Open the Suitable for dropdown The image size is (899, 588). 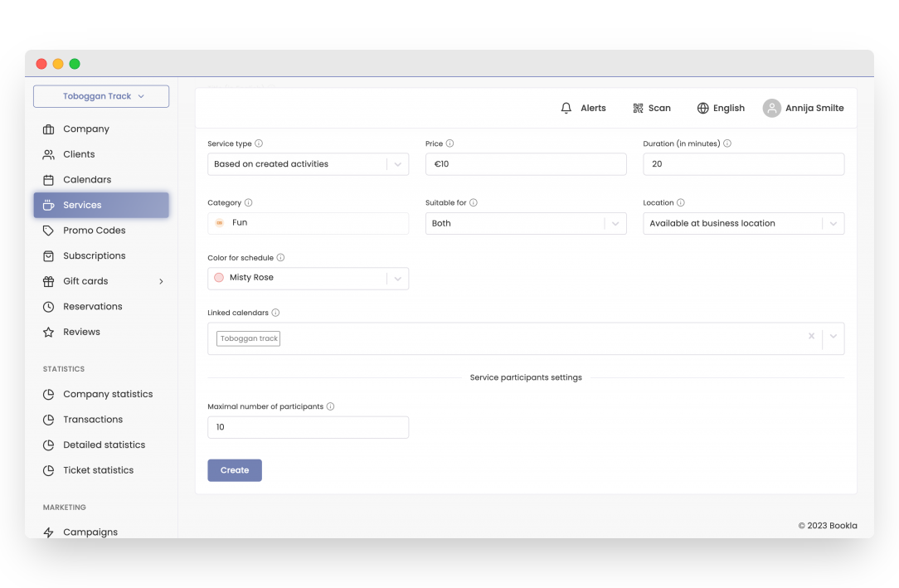[615, 223]
